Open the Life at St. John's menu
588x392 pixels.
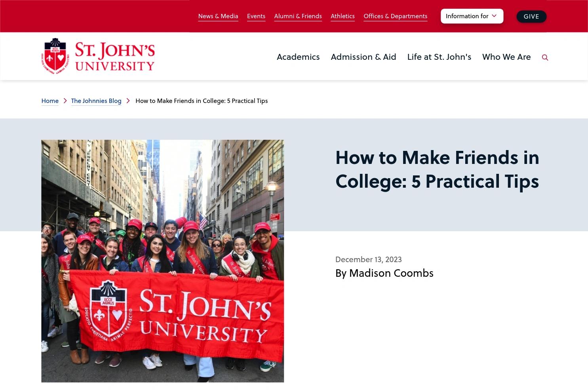(x=439, y=57)
